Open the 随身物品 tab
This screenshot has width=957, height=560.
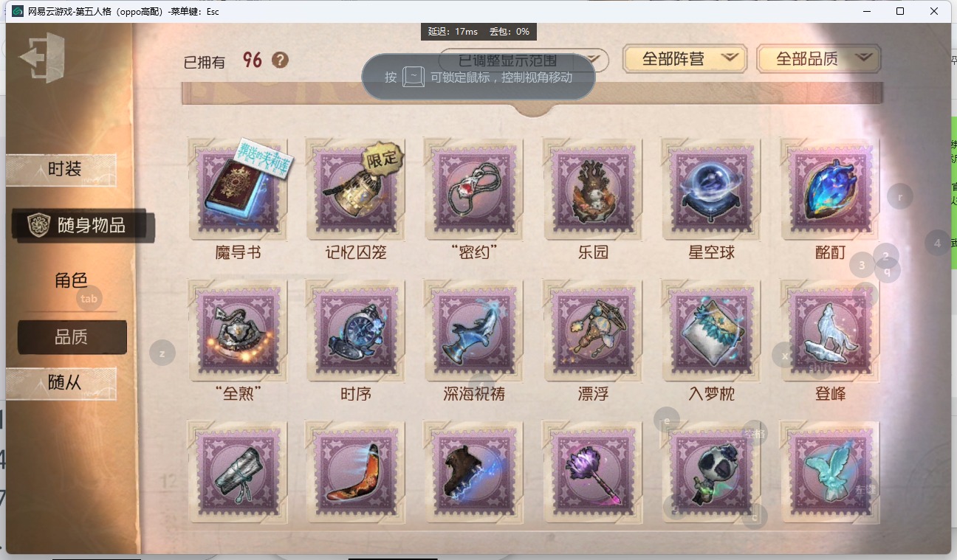tap(83, 226)
